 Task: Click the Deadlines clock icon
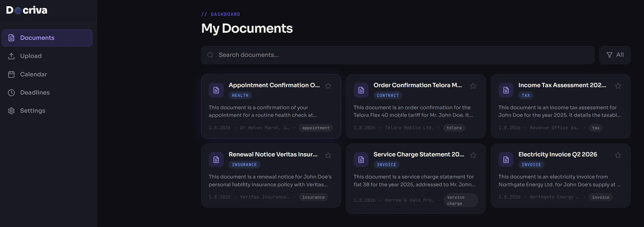(11, 93)
